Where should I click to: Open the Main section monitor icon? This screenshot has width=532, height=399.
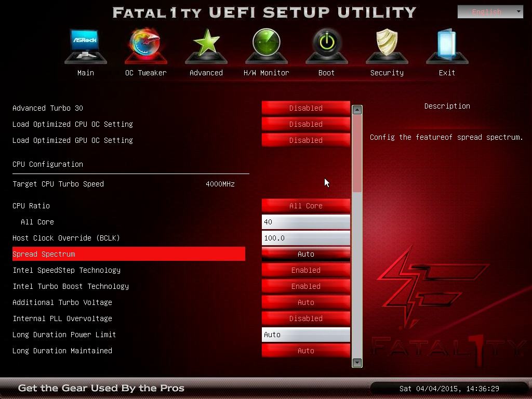[86, 46]
